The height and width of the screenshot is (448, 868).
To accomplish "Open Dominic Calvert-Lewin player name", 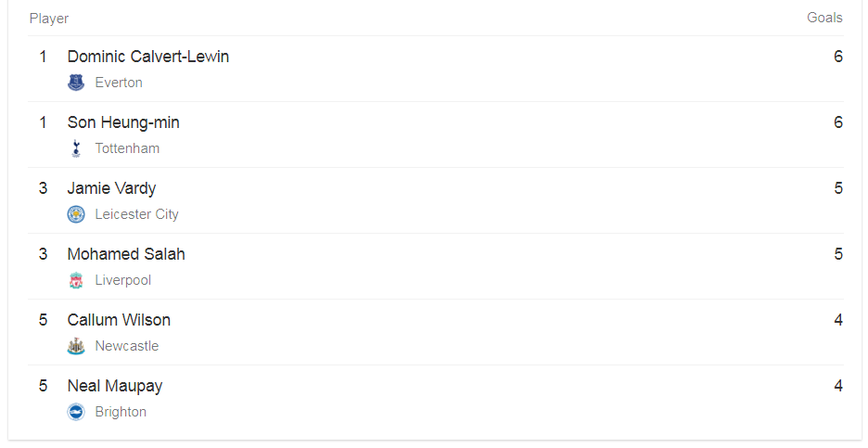I will point(148,57).
